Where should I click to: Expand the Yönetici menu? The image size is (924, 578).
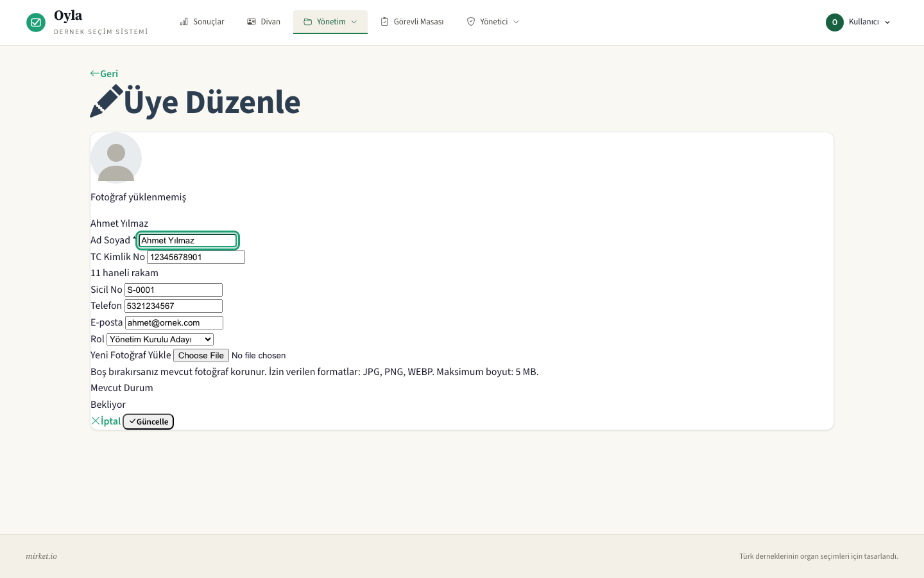pos(493,22)
